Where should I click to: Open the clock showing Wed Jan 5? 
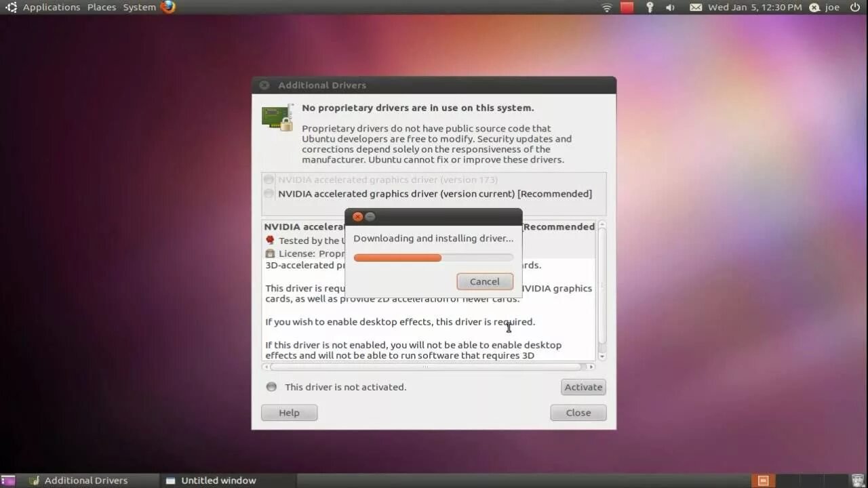[755, 7]
